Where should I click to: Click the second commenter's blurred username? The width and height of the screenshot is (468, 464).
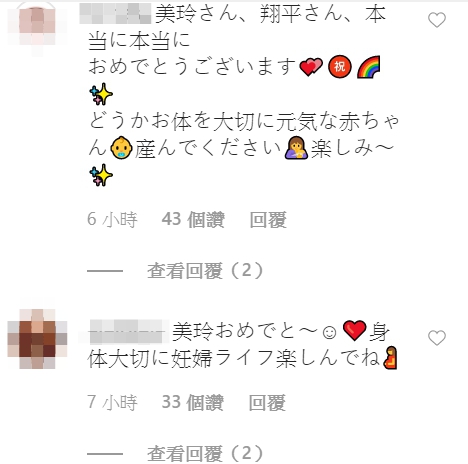point(129,331)
